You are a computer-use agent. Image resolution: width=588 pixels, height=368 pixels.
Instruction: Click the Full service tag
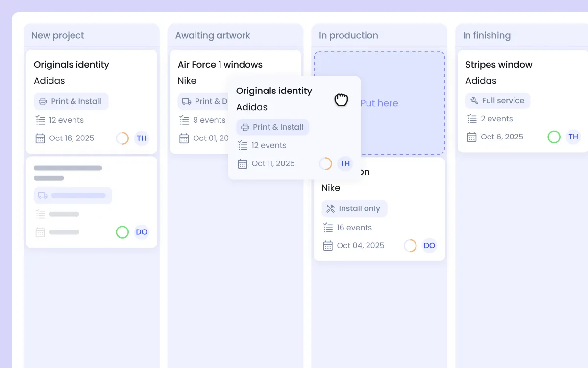[498, 101]
